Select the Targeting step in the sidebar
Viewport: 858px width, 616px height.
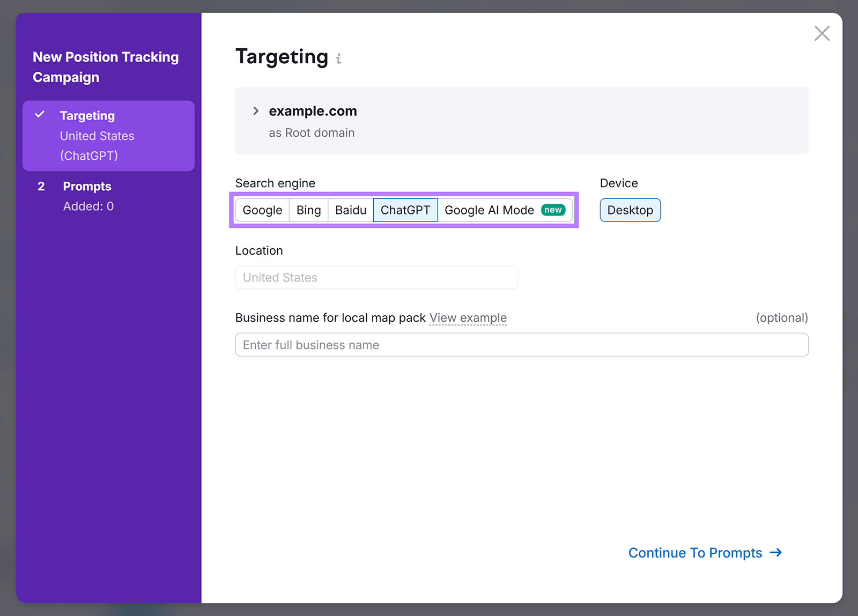click(x=87, y=115)
